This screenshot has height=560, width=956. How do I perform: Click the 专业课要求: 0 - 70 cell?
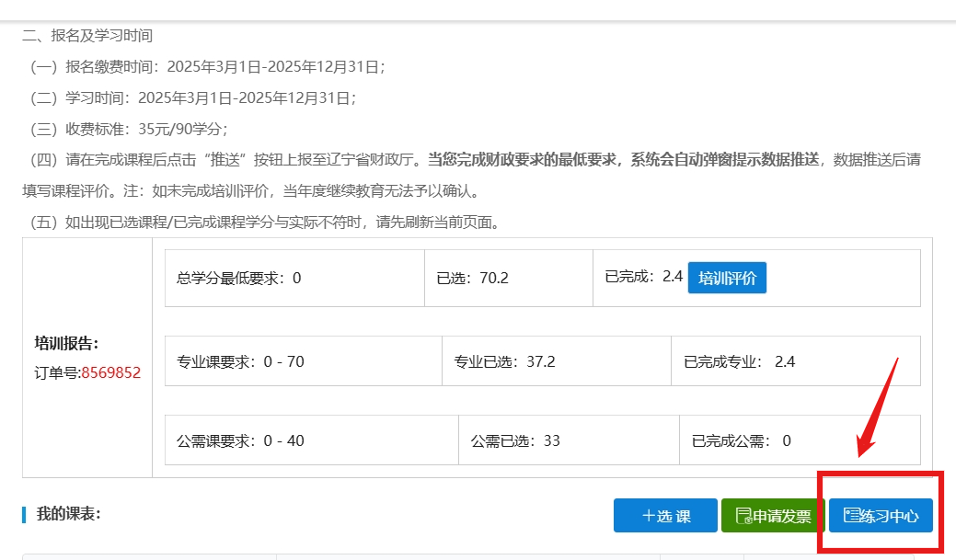[x=240, y=361]
